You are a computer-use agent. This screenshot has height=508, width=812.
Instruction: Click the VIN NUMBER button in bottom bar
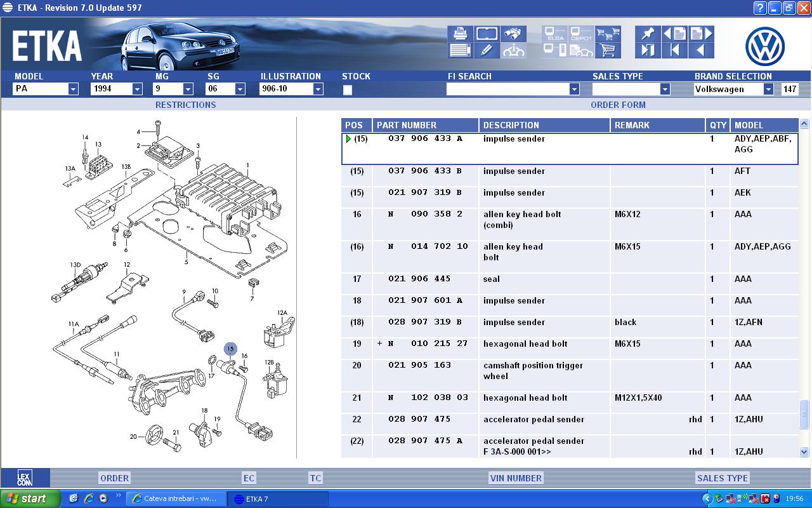[516, 478]
